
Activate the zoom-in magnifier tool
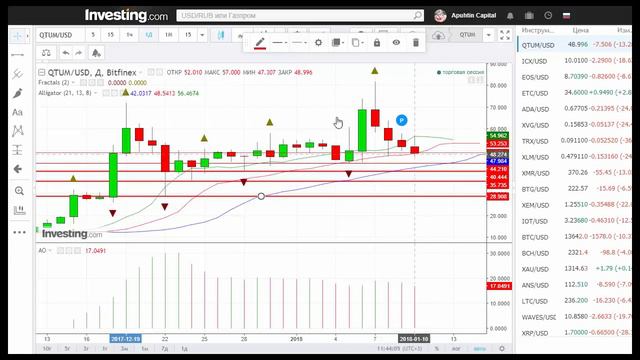point(19,191)
